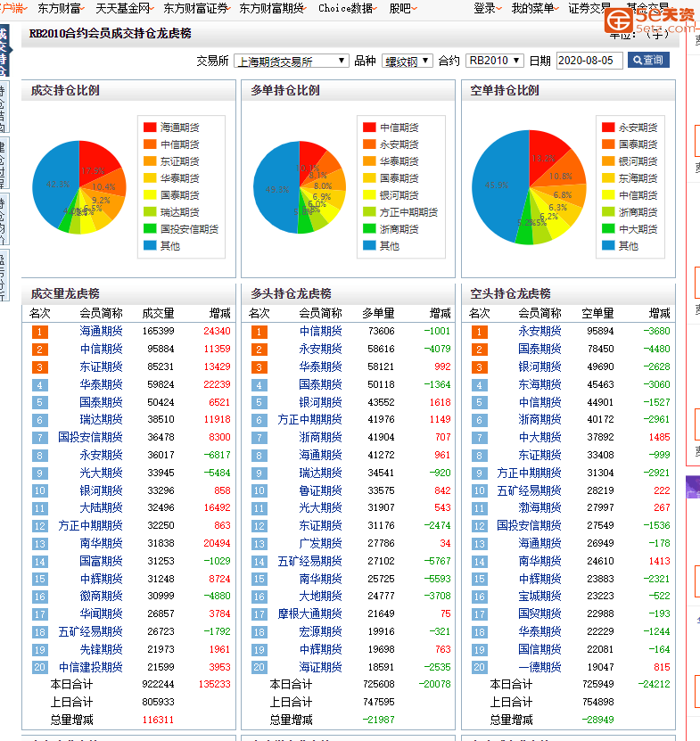Click the 5e天资 logo at top right

coord(651,20)
